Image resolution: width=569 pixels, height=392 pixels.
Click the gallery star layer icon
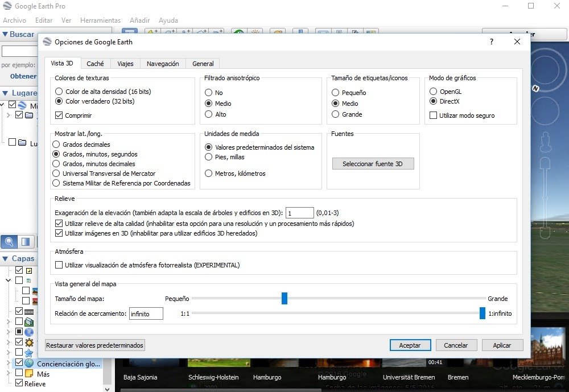click(29, 352)
